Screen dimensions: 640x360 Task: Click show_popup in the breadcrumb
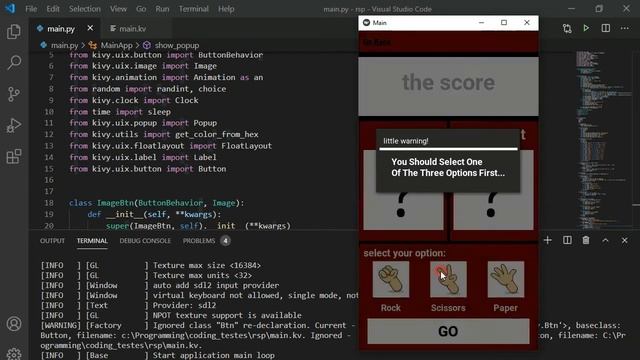(x=177, y=45)
